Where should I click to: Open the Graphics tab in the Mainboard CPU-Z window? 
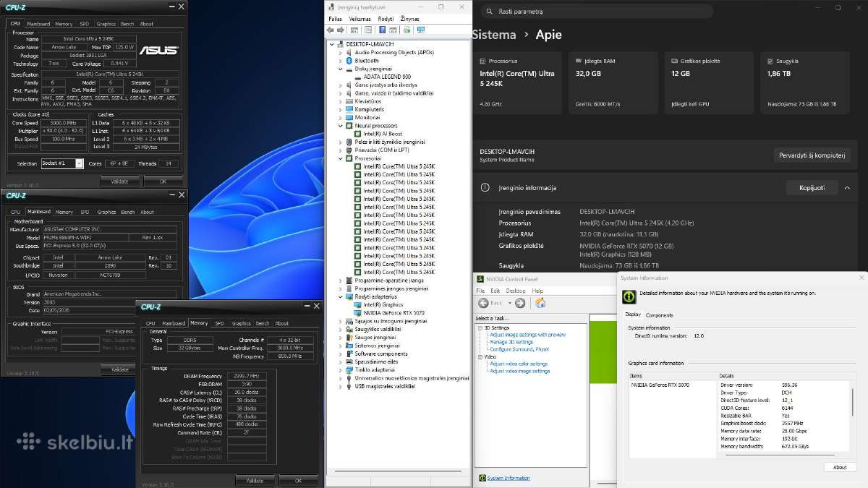pyautogui.click(x=106, y=212)
